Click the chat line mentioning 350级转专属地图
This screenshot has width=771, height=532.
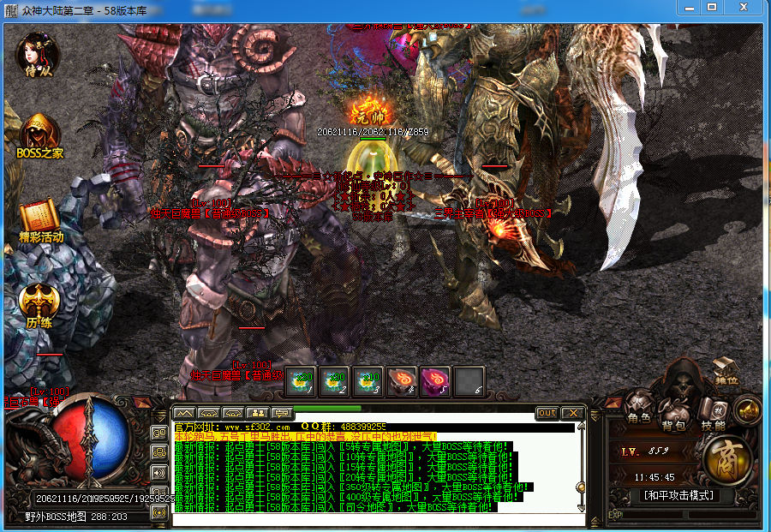(x=352, y=487)
